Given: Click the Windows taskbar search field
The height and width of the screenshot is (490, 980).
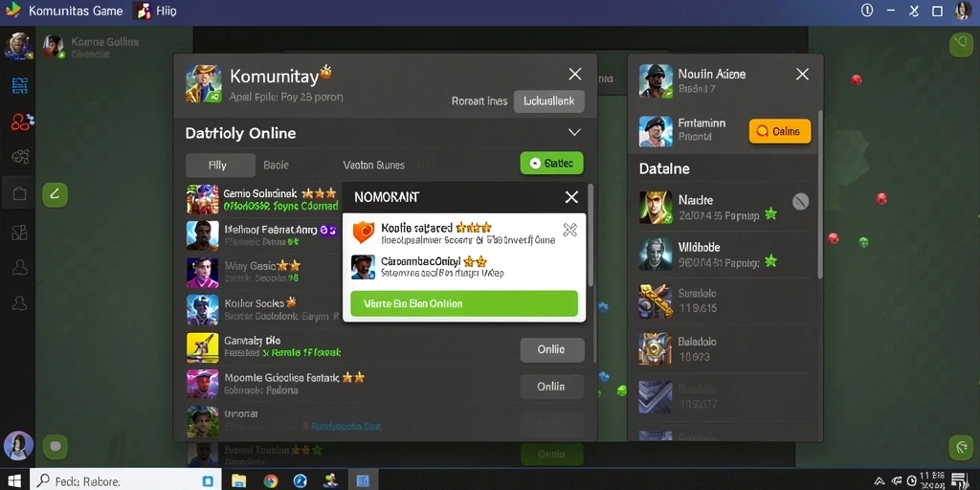Looking at the screenshot, I should (x=125, y=480).
